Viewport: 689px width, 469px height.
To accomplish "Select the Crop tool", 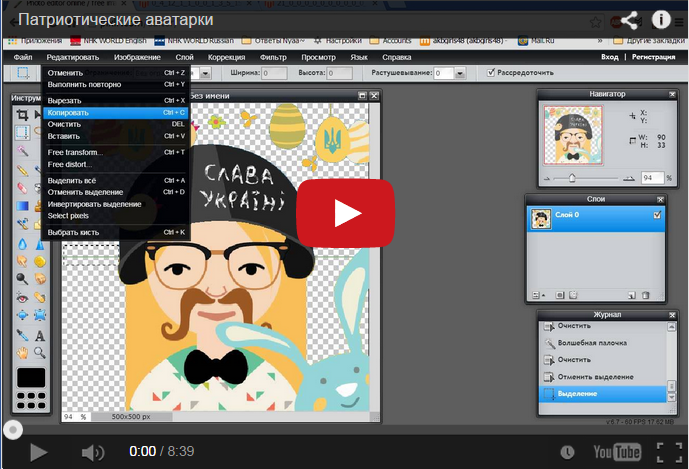I will pos(22,115).
